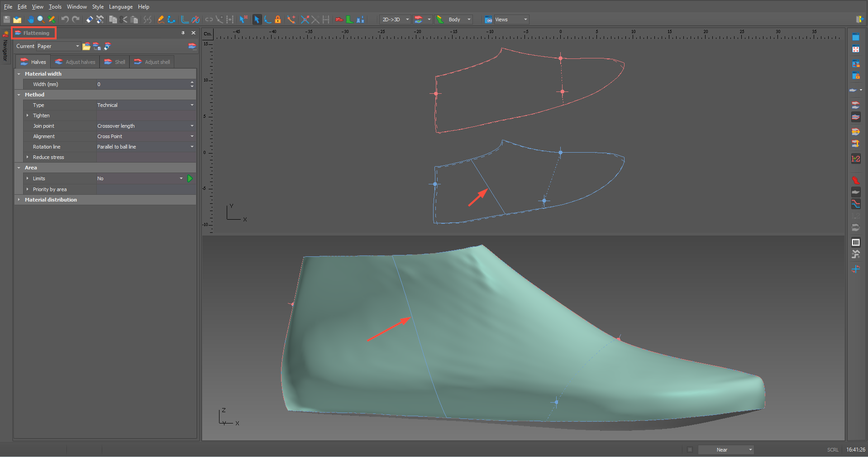868x457 pixels.
Task: Toggle the checkbox in the status bar
Action: click(690, 450)
